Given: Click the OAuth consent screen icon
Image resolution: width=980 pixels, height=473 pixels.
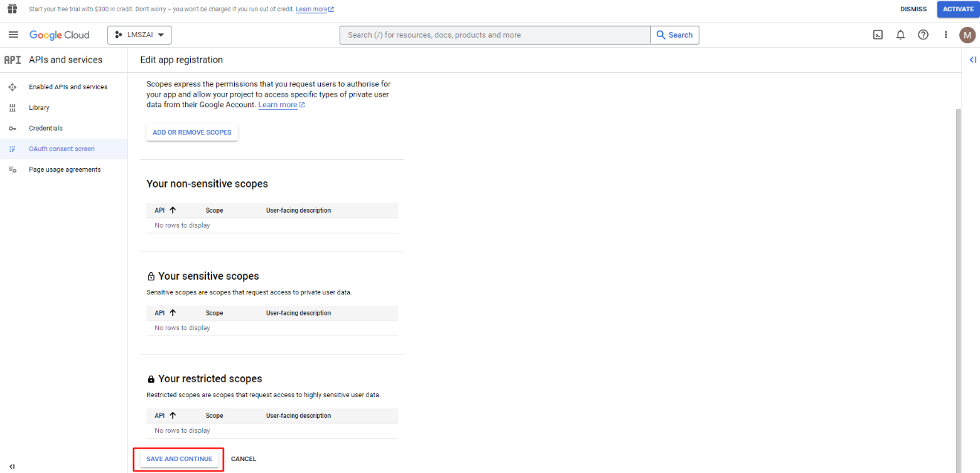Looking at the screenshot, I should point(13,149).
